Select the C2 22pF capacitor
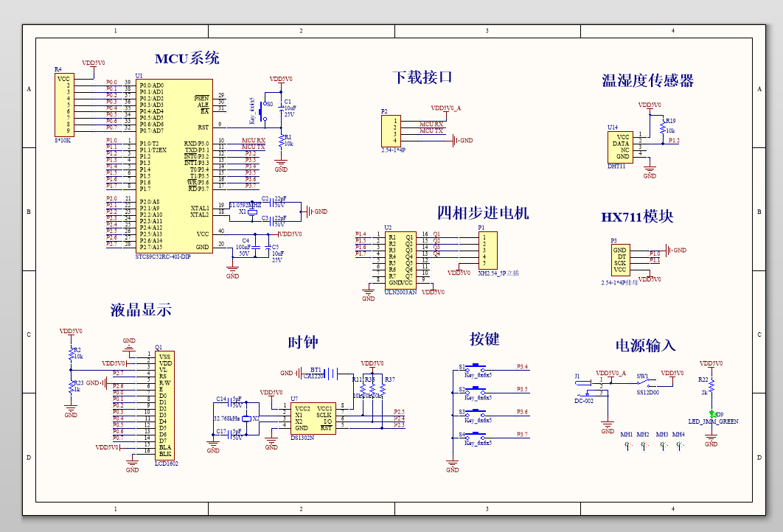Viewport: 783px width, 532px height. click(270, 202)
